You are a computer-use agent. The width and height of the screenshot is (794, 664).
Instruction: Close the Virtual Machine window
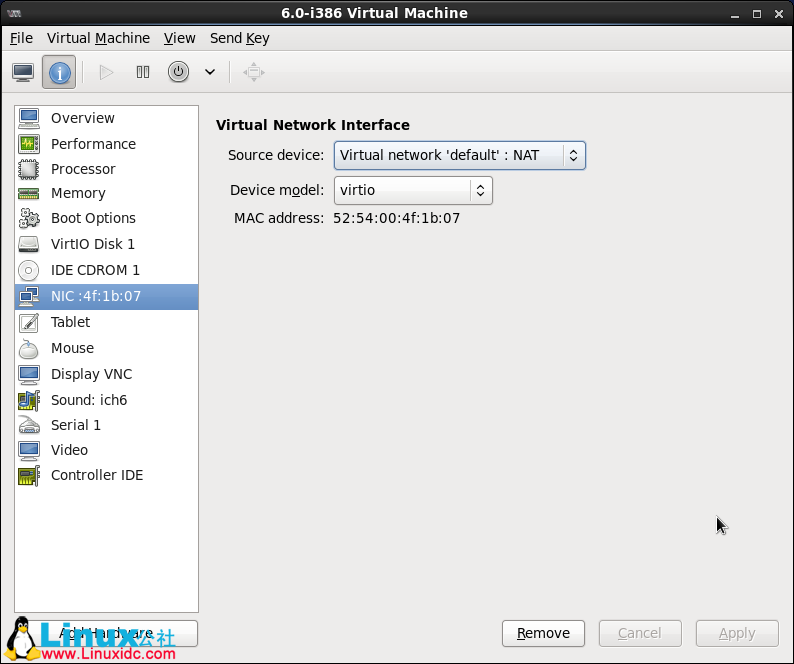point(779,14)
